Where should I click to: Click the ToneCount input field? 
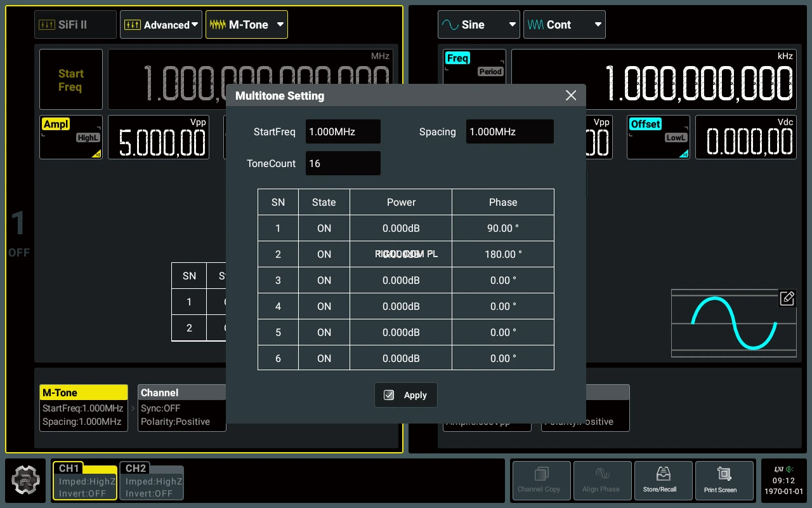point(343,163)
